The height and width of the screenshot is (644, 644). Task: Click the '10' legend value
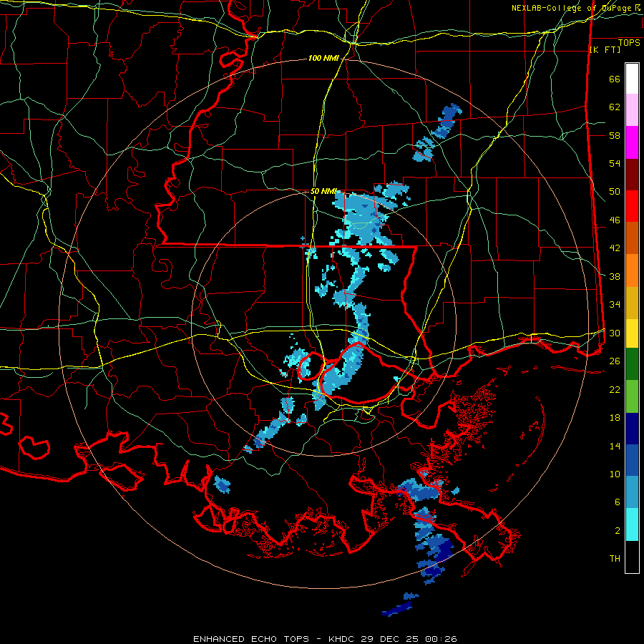click(x=615, y=474)
